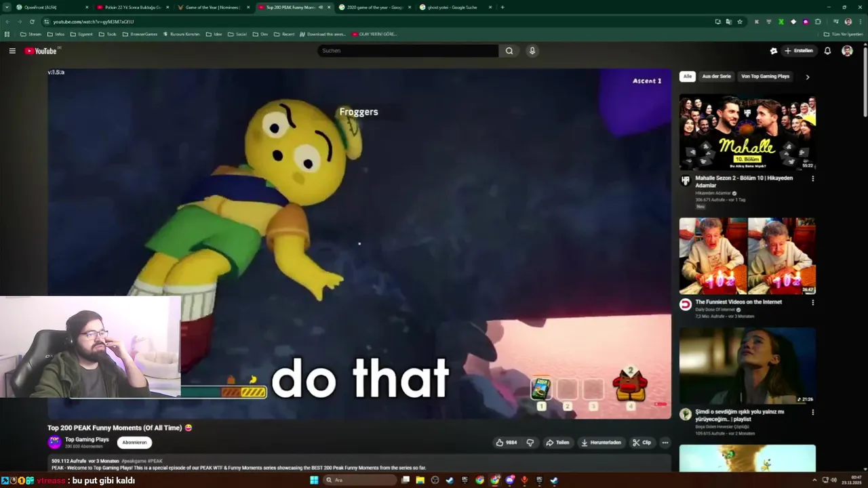Image resolution: width=868 pixels, height=488 pixels.
Task: Open the browser apps grid in bookmarks bar
Action: coord(7,34)
